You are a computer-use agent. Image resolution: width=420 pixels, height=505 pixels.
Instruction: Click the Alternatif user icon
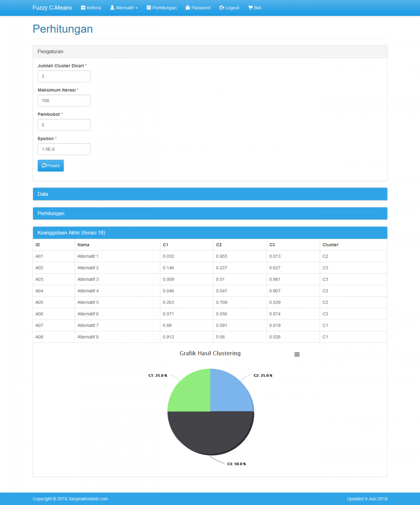coord(112,8)
